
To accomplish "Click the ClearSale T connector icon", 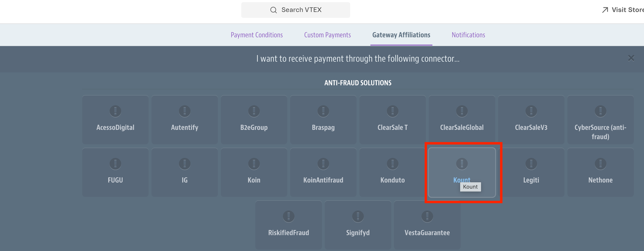I will click(x=392, y=111).
